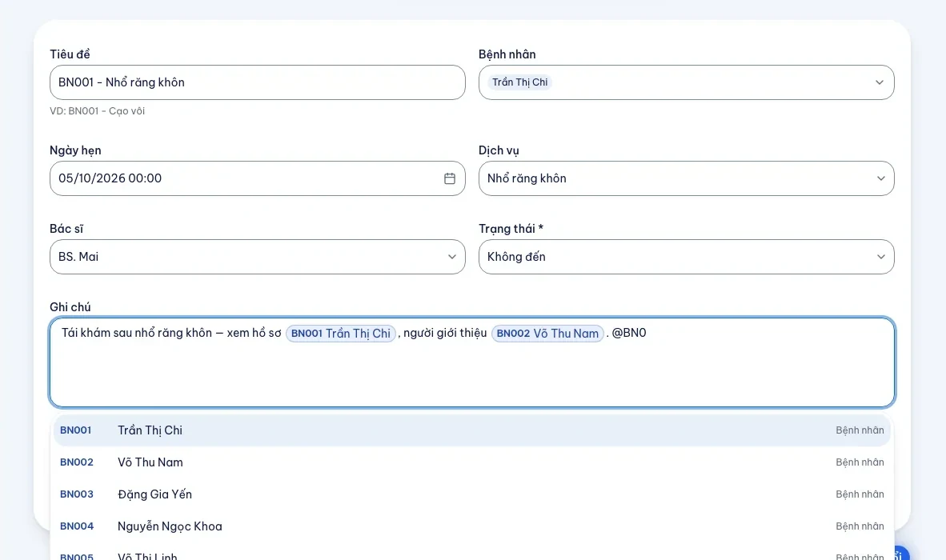This screenshot has height=560, width=946.
Task: Click the hint text 'VD: BN001 - Cạo vôi'
Action: pos(97,111)
